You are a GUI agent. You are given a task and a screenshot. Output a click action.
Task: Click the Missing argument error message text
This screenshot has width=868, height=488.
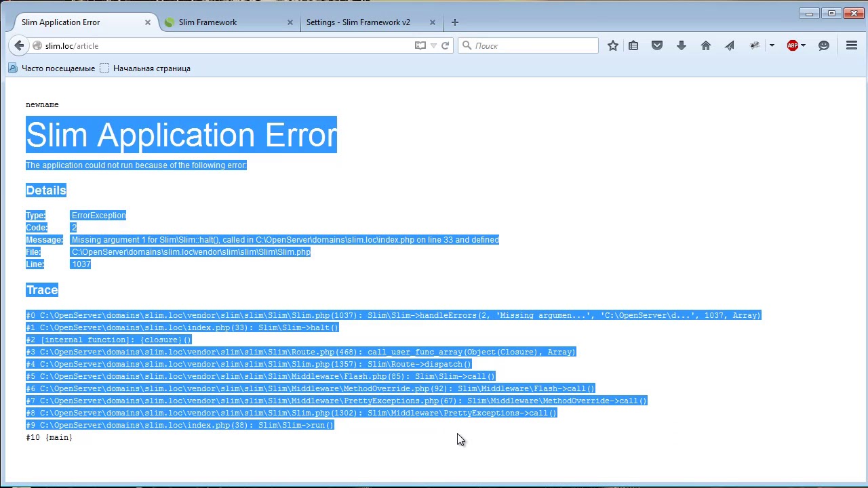pyautogui.click(x=285, y=240)
